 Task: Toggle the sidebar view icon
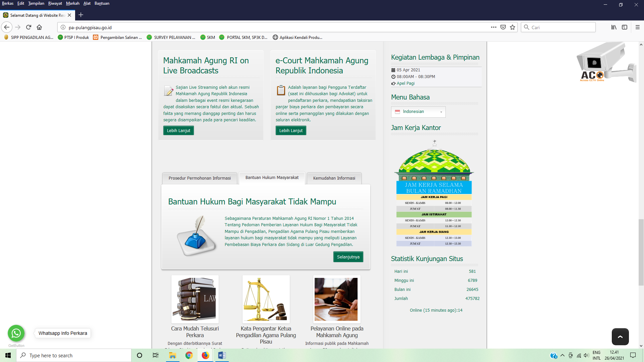[624, 27]
